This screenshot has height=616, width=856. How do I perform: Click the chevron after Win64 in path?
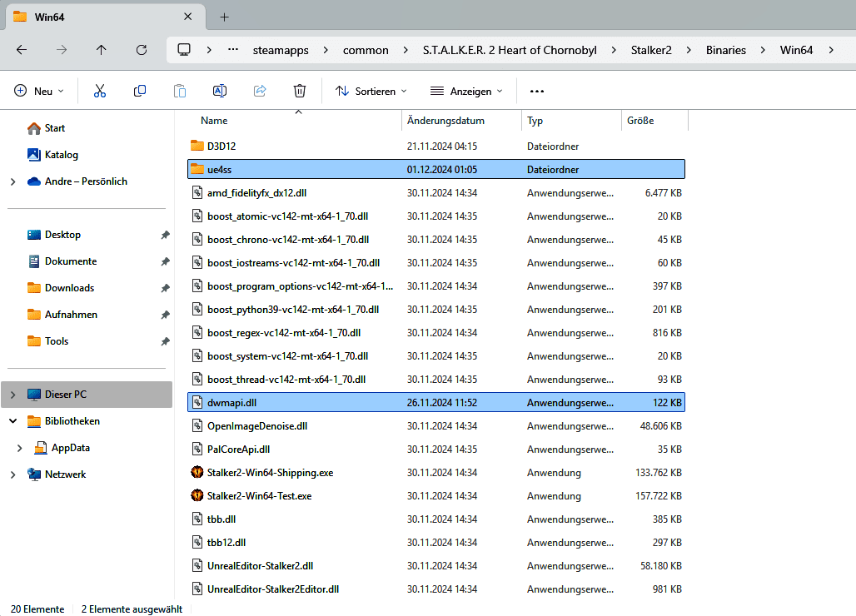tap(831, 50)
